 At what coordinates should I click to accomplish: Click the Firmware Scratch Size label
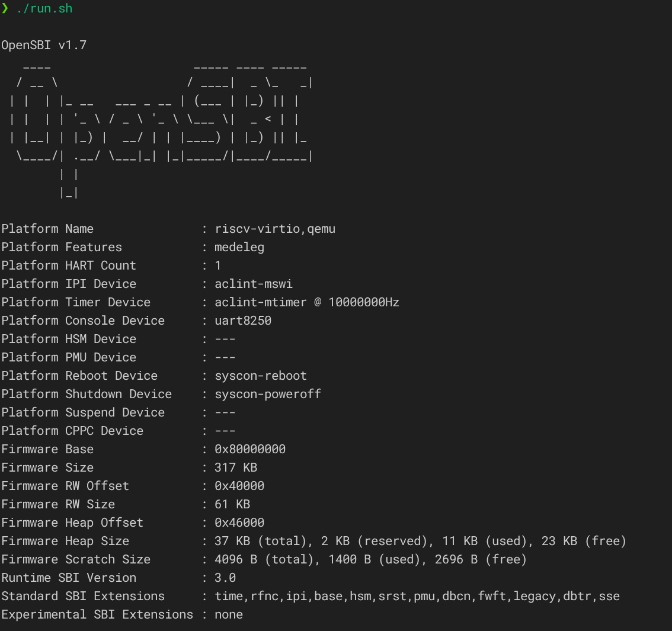pos(76,559)
